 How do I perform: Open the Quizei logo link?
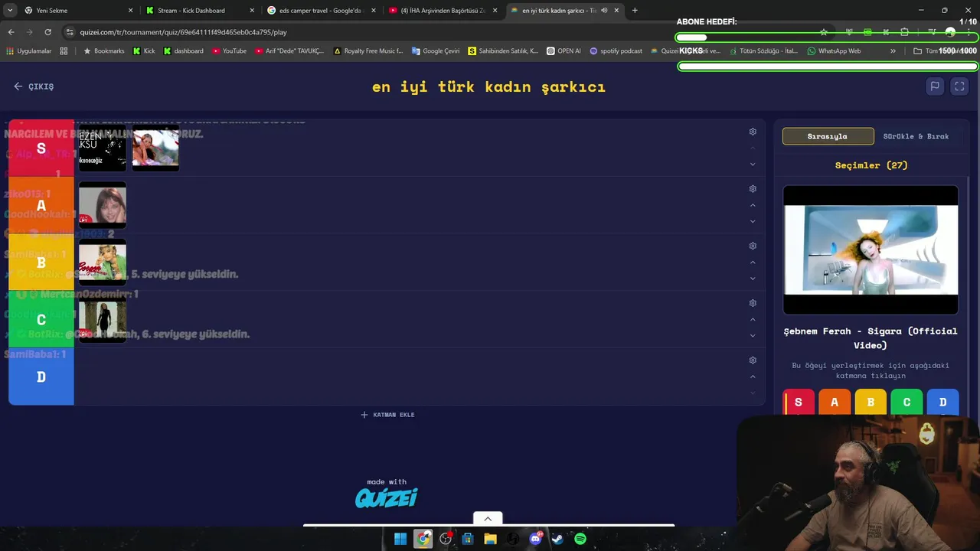coord(387,498)
